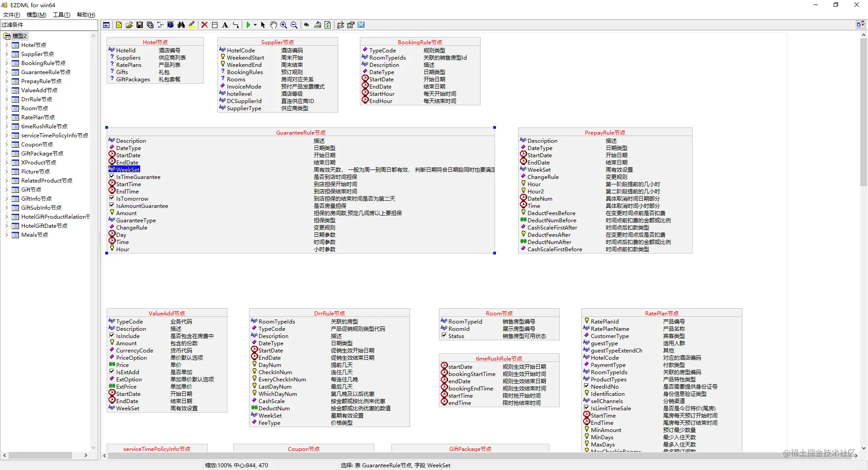Toggle the IsInclude checkbox in ValueAdd节点

tap(112, 336)
